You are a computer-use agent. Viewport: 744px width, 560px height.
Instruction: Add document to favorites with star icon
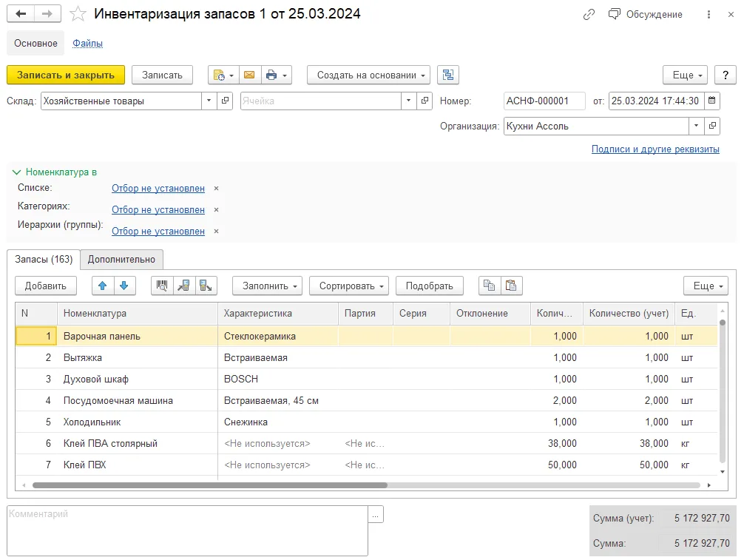click(78, 14)
